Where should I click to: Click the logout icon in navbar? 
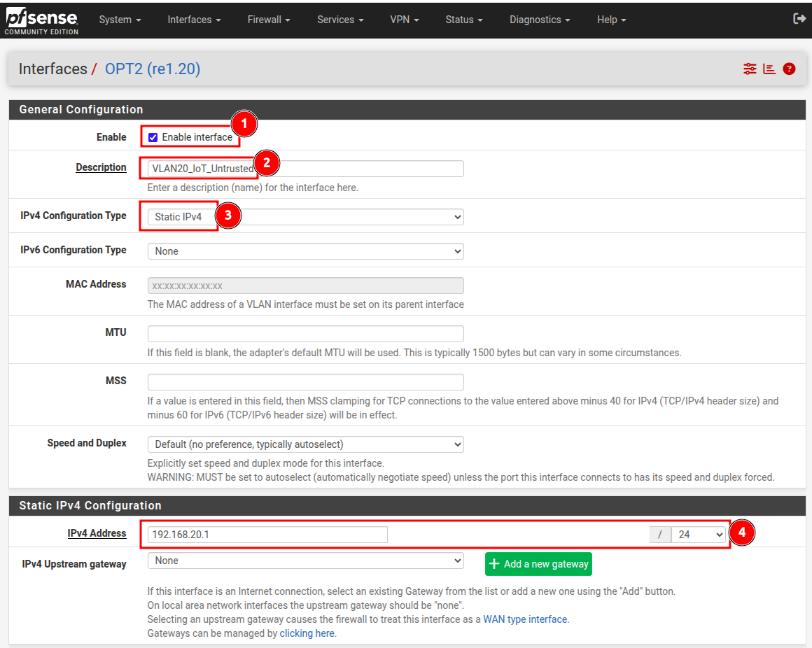point(799,19)
